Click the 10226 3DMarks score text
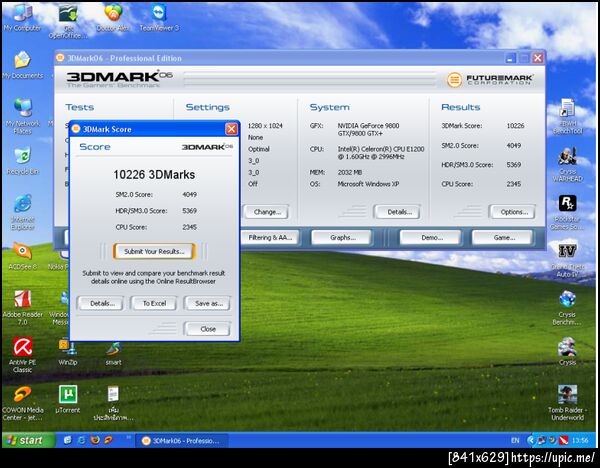 (154, 174)
